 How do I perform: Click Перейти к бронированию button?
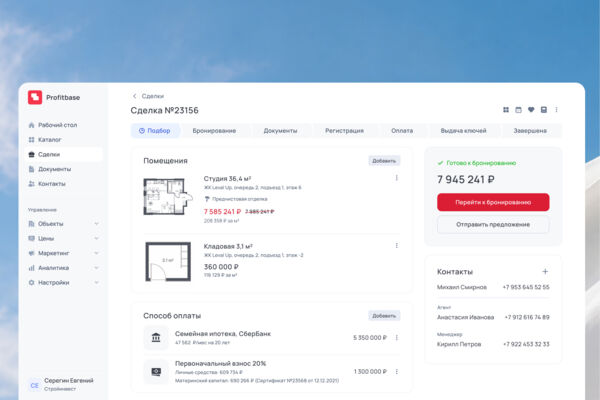pyautogui.click(x=493, y=202)
